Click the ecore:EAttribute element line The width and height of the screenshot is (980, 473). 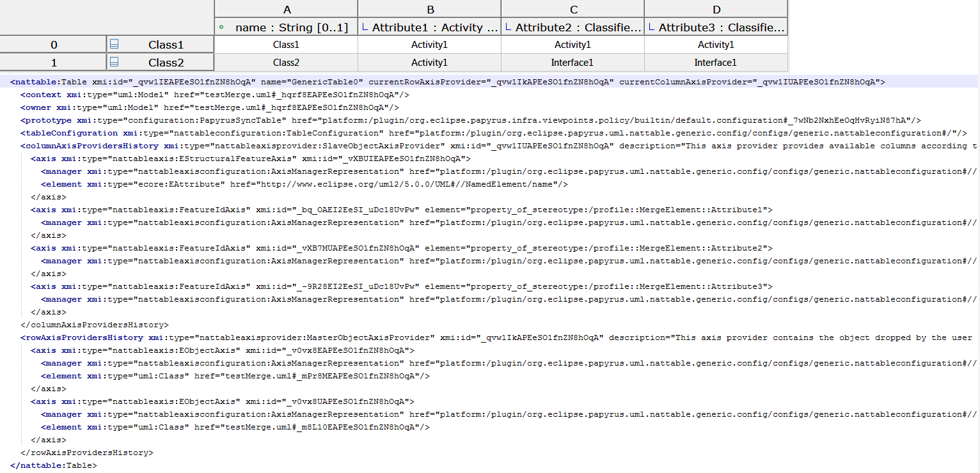[x=304, y=184]
